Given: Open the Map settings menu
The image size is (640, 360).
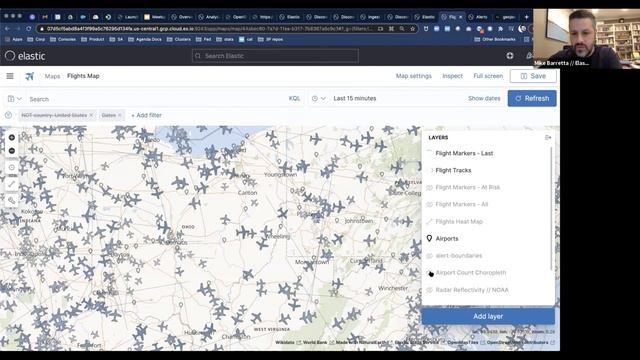Looking at the screenshot, I should [x=413, y=76].
